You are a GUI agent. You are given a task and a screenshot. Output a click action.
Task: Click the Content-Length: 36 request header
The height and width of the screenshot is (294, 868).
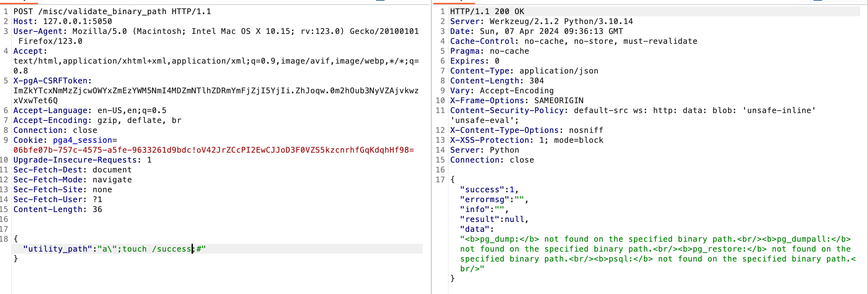tap(58, 210)
